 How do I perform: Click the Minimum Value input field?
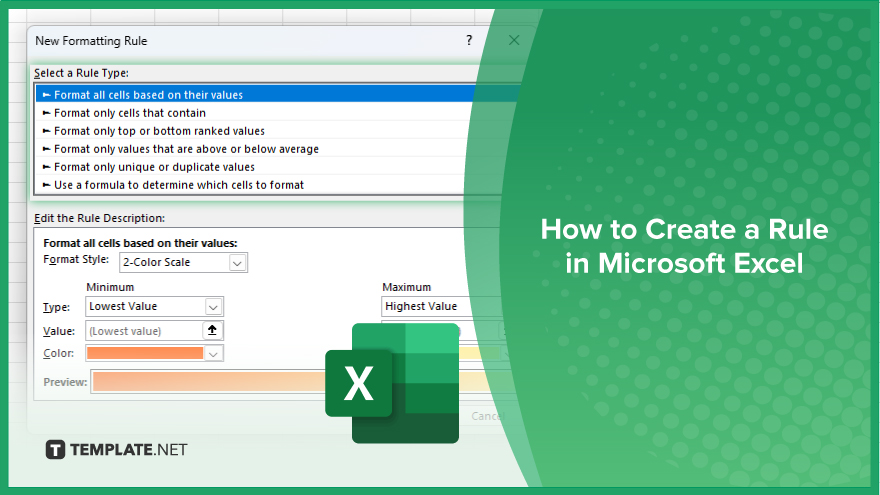pos(144,331)
